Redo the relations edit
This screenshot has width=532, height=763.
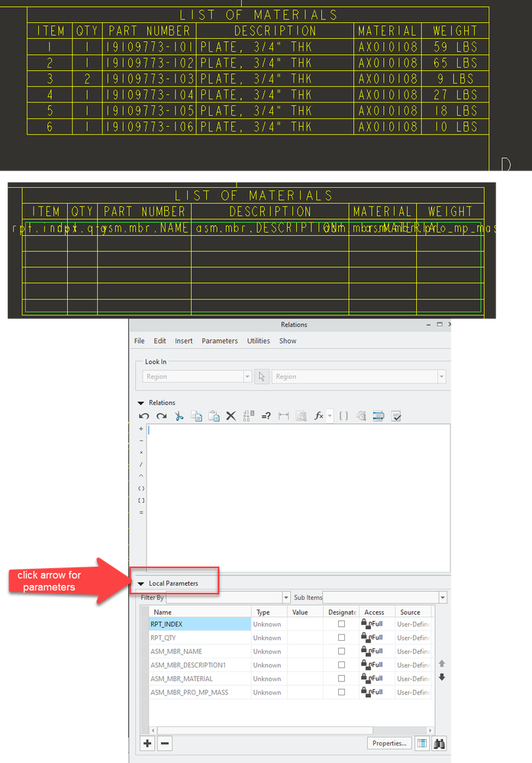pyautogui.click(x=162, y=416)
